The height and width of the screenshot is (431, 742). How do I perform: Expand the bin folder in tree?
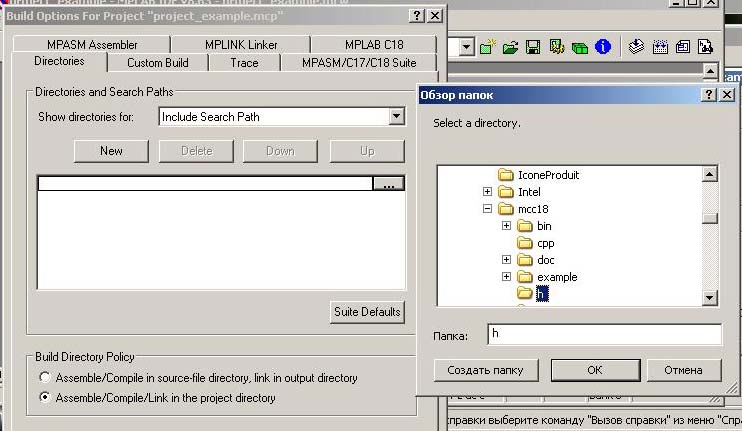[x=507, y=226]
